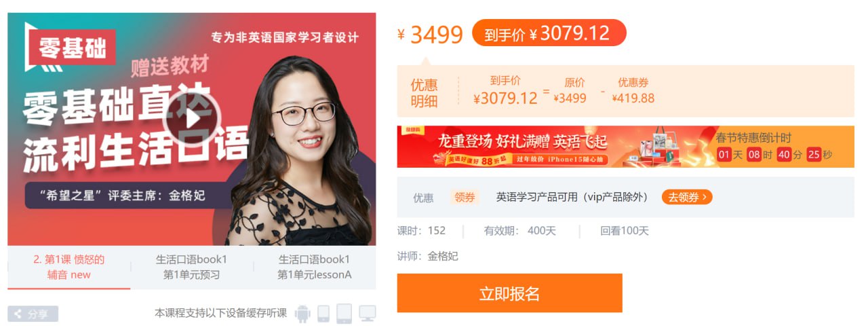The width and height of the screenshot is (868, 332).
Task: Select 生活口语book1 第1单元预习 tab
Action: [x=192, y=268]
